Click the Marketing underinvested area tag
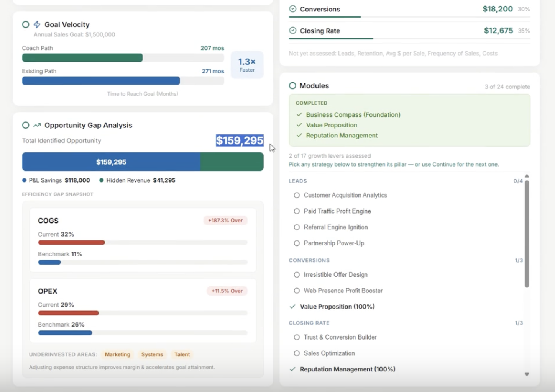 click(118, 354)
